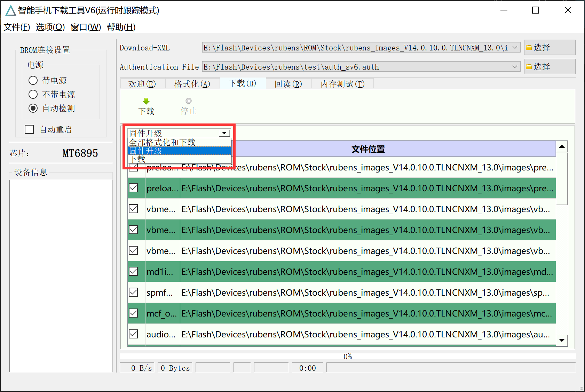Maximize the window

tap(536, 10)
